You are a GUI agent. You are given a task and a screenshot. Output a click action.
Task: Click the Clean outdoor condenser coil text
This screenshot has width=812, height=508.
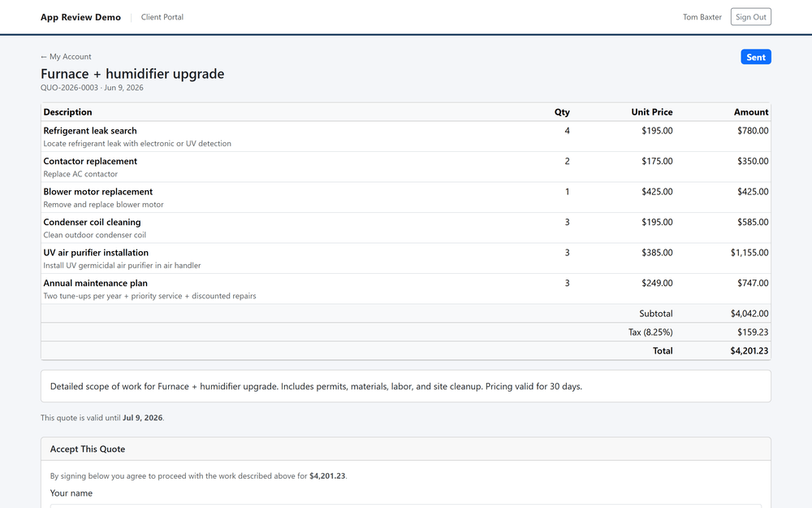click(x=95, y=235)
